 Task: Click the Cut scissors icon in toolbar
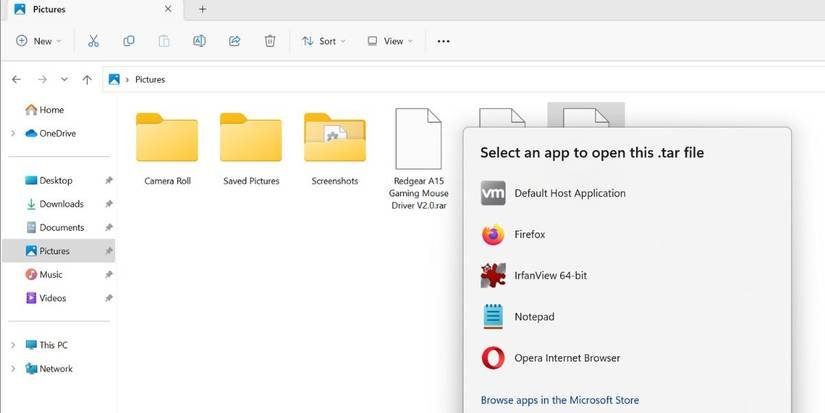point(93,41)
